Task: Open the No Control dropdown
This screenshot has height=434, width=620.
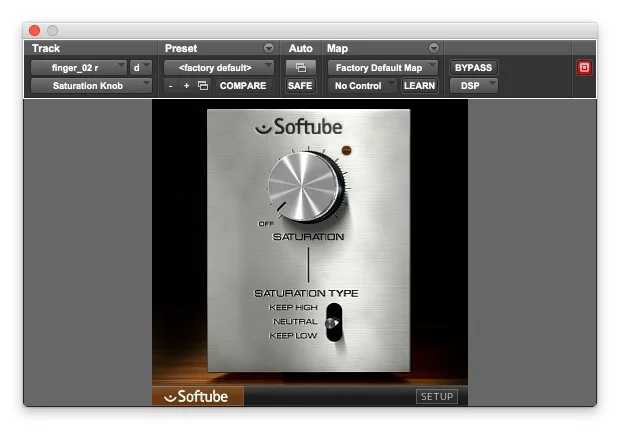Action: (x=362, y=86)
